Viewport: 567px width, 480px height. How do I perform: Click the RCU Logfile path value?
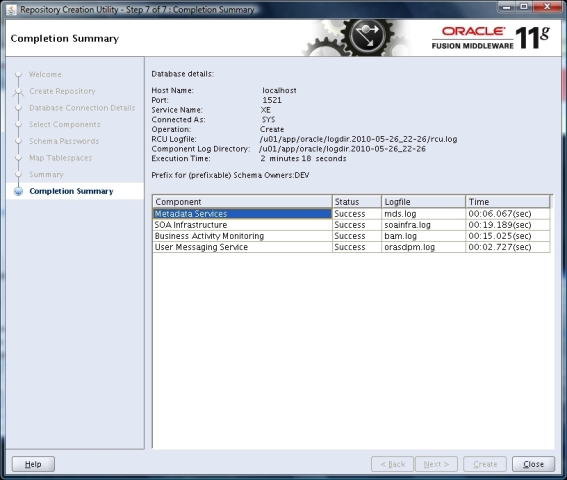tap(358, 139)
